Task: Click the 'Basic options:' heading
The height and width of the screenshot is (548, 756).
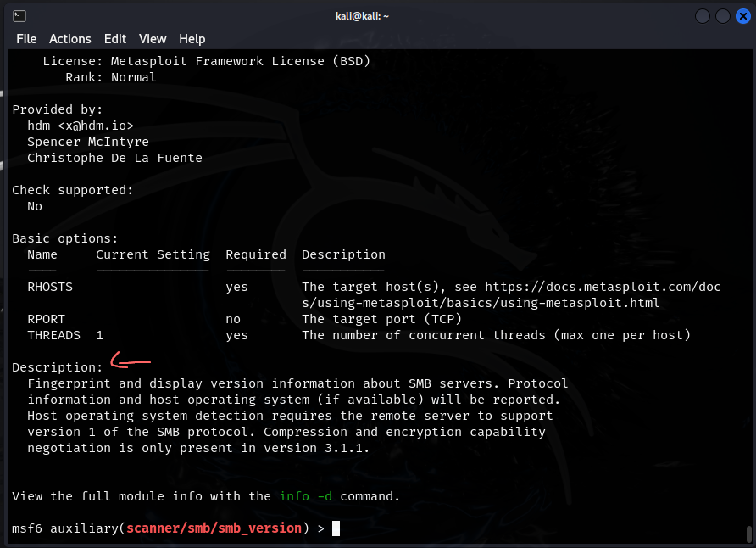Action: [x=65, y=238]
